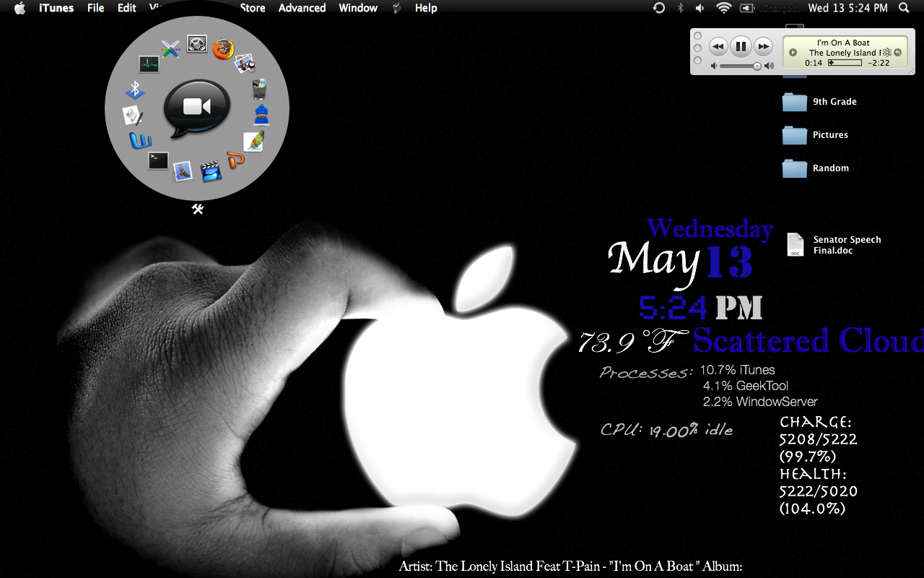Open the Help menu
The height and width of the screenshot is (578, 924).
[426, 8]
